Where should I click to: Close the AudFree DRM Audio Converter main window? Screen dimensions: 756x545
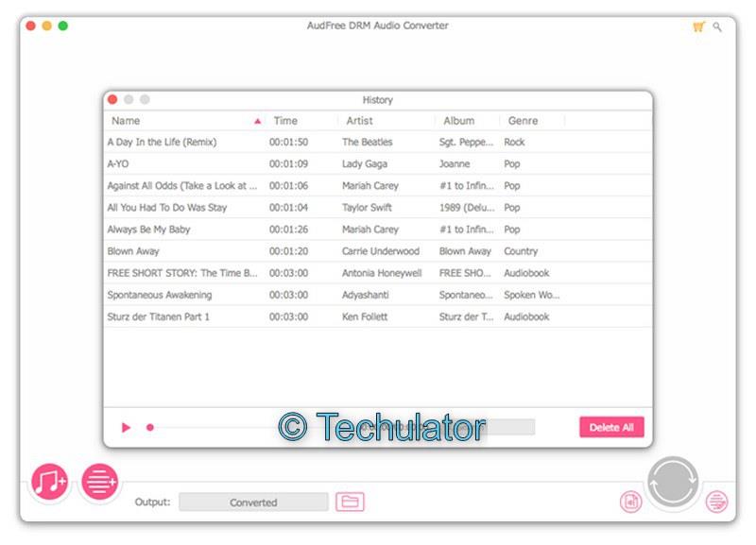31,26
